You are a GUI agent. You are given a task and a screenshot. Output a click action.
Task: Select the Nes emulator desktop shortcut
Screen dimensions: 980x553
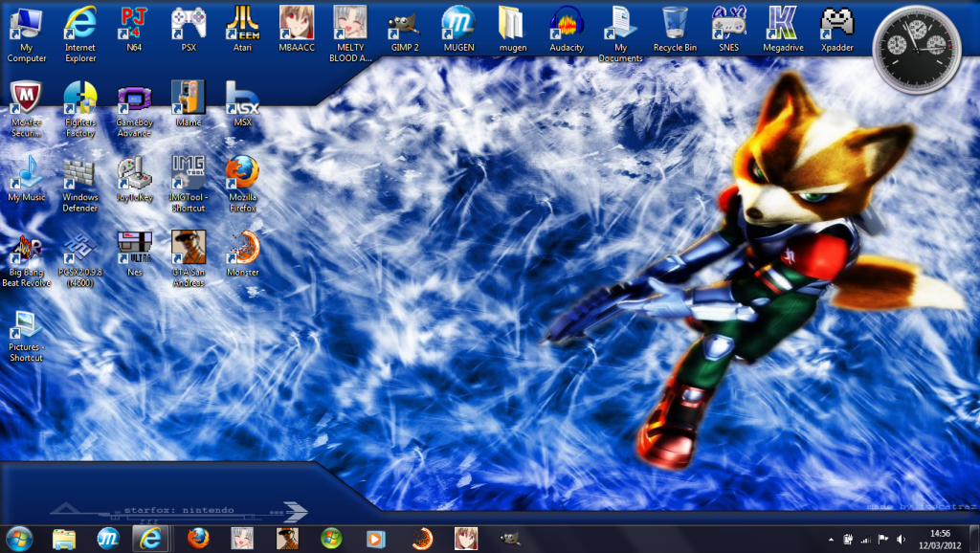(134, 254)
